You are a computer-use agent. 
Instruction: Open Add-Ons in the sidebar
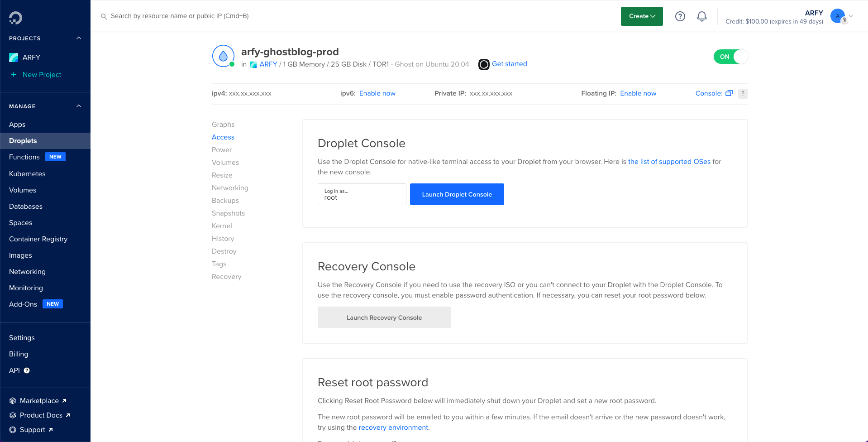[x=23, y=304]
